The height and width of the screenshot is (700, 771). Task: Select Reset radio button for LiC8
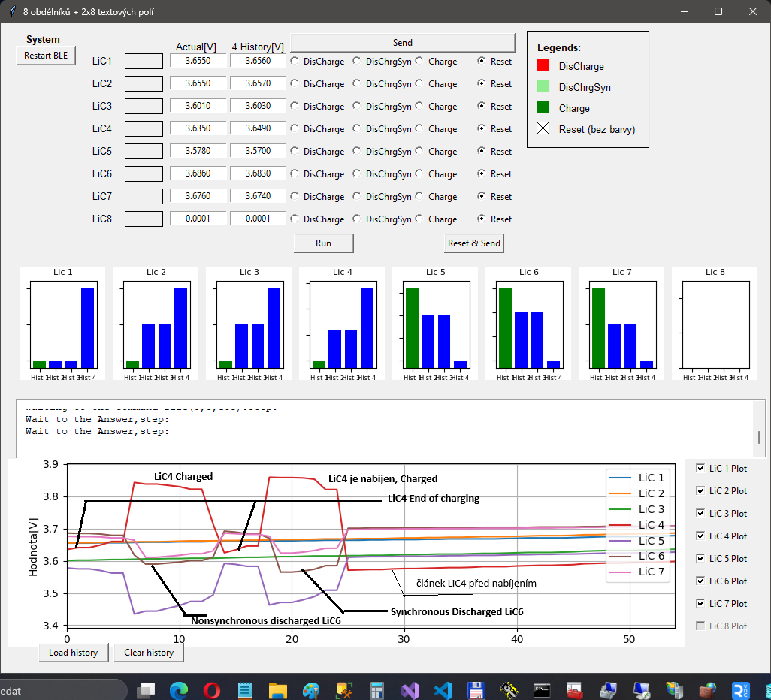pyautogui.click(x=482, y=219)
